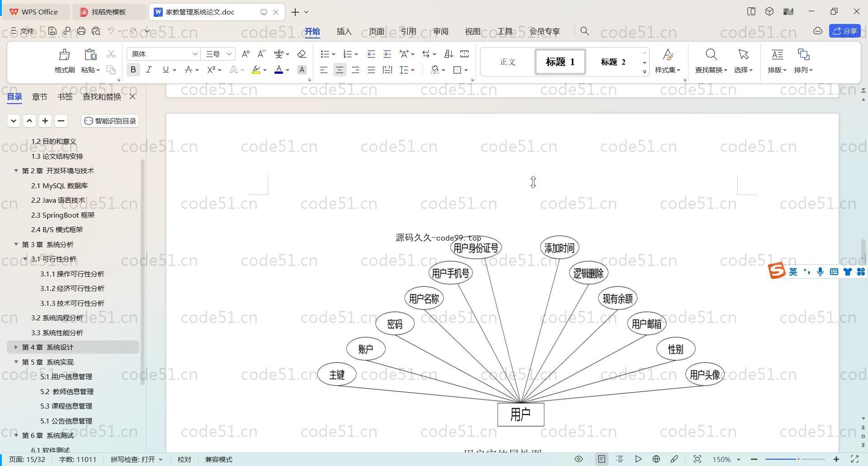Click the Decrease Indent icon
The height and width of the screenshot is (466, 868).
coord(371,54)
